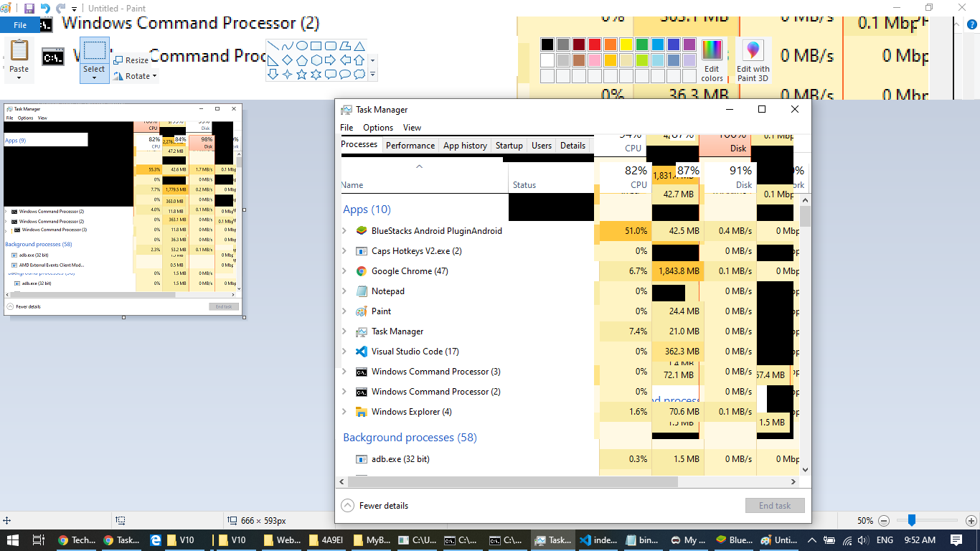
Task: Pick the yellow color swatch in Paint
Action: (626, 44)
